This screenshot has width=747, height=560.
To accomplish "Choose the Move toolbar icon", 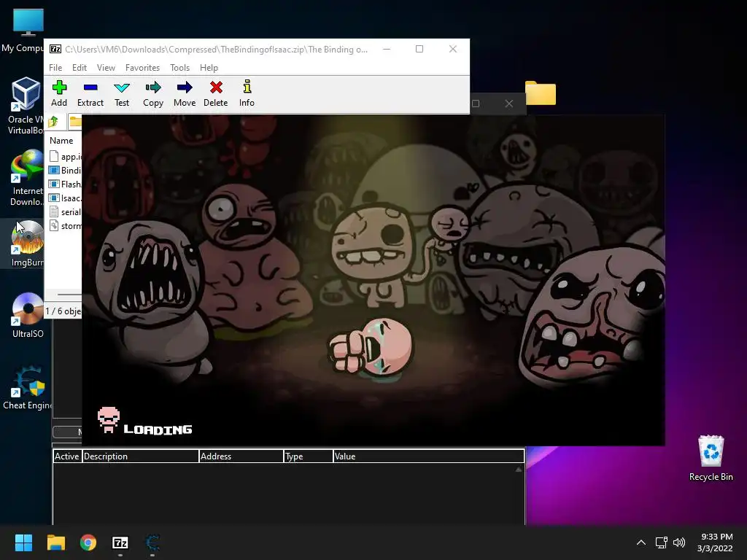I will [x=185, y=93].
